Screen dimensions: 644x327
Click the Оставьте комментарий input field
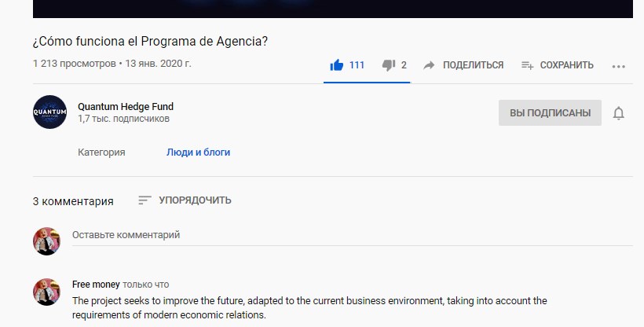[353, 235]
